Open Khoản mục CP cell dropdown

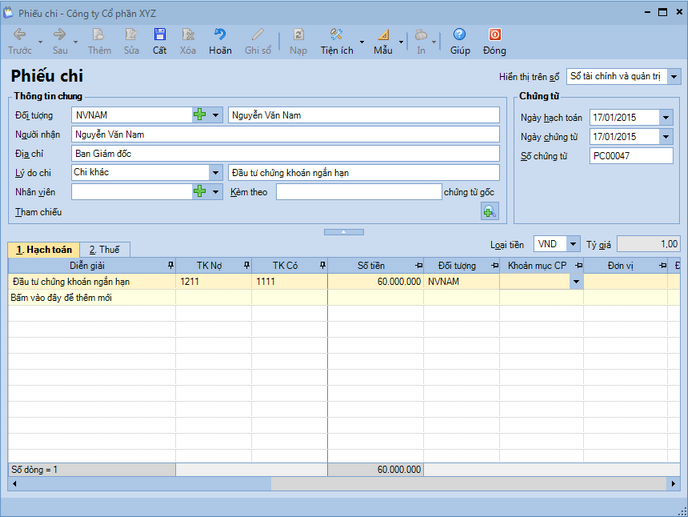[576, 282]
